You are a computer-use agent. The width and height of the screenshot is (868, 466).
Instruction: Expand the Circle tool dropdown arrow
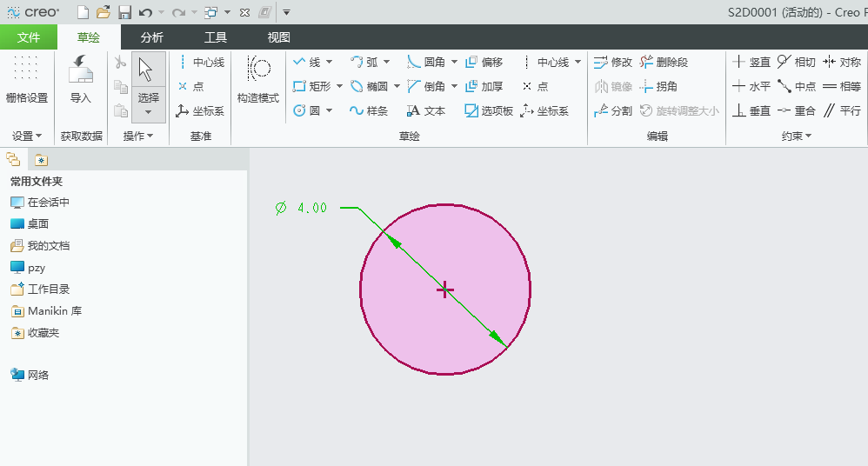pos(330,110)
